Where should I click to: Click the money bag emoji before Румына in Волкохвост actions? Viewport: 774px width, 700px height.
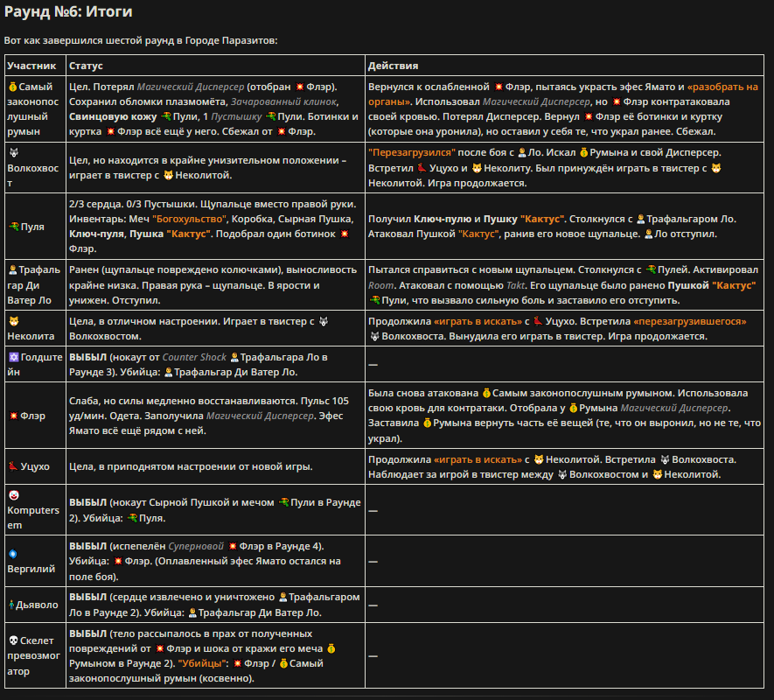pyautogui.click(x=583, y=152)
